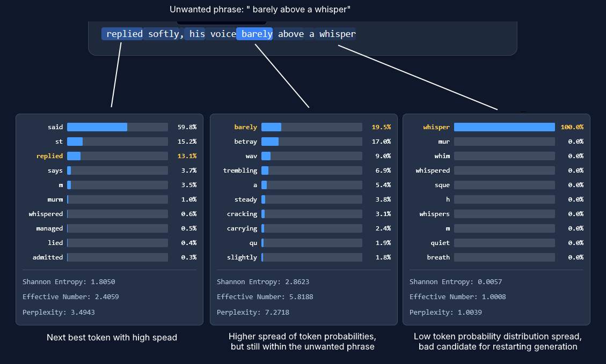This screenshot has width=606, height=364.
Task: Click the 'betray' 17.0% probability bar
Action: click(312, 142)
